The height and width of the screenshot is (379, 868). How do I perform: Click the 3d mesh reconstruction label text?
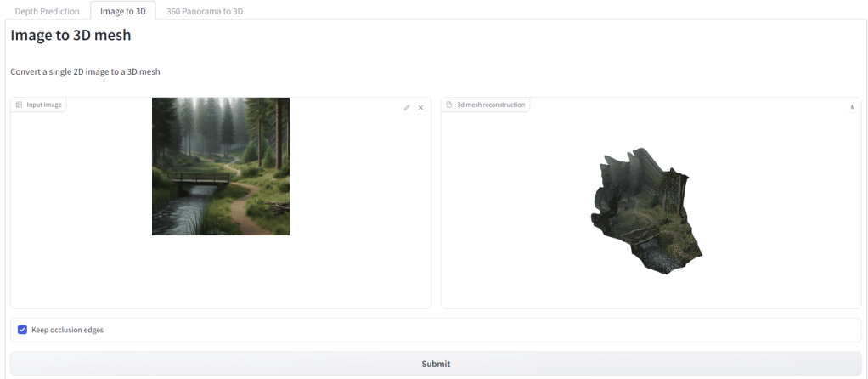pyautogui.click(x=491, y=105)
